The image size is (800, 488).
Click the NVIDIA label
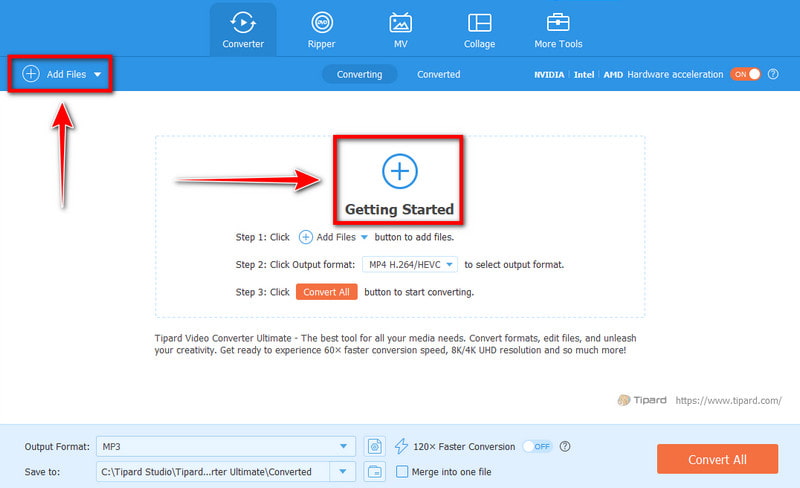point(549,75)
